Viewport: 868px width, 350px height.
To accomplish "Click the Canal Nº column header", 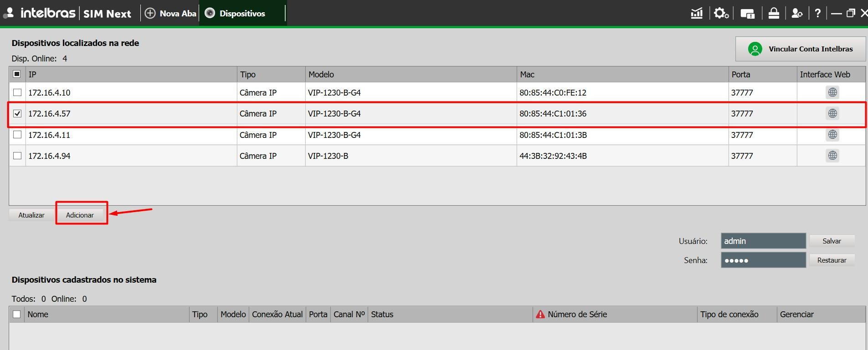I will click(x=349, y=314).
